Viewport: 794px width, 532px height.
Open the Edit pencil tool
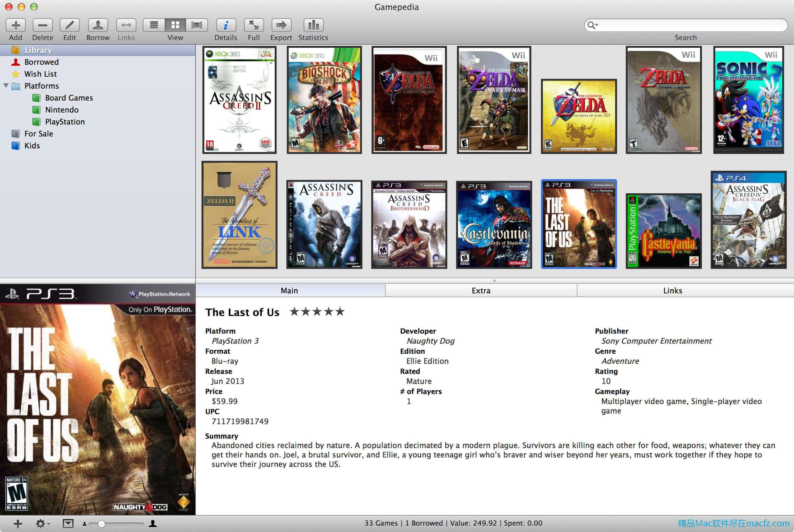pyautogui.click(x=69, y=25)
